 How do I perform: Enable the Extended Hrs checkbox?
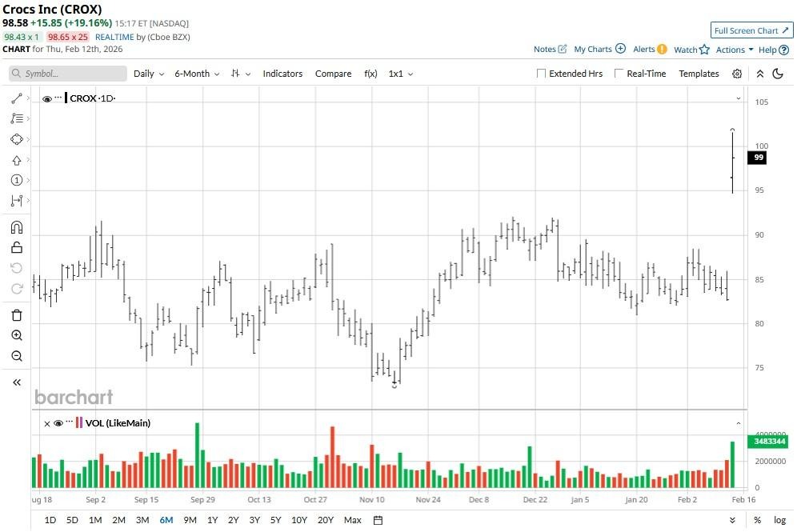(x=541, y=73)
